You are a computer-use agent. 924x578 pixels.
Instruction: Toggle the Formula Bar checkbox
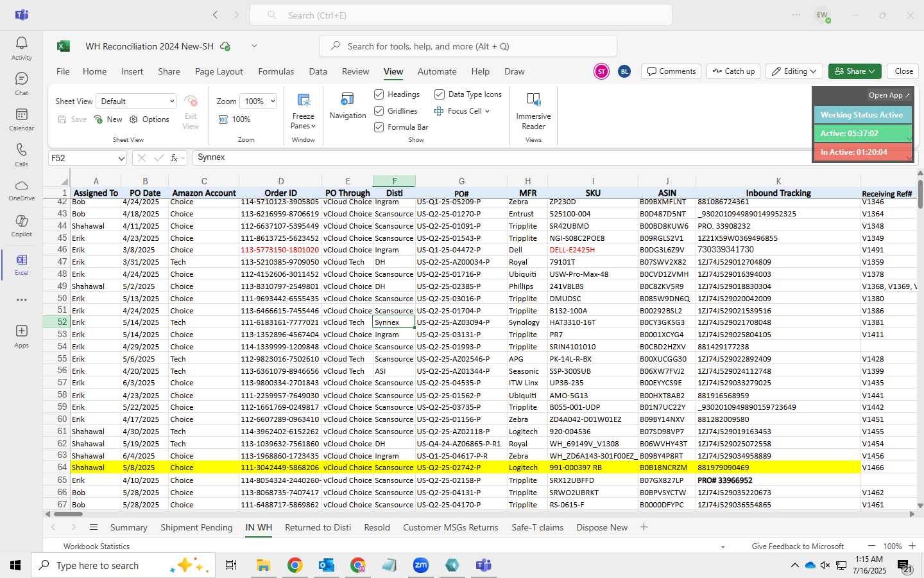click(x=379, y=127)
